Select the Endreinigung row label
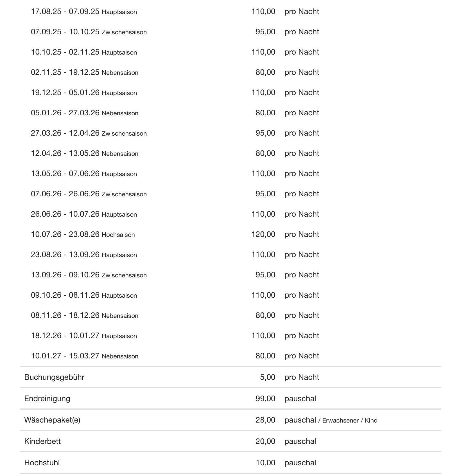This screenshot has height=476, width=461. click(47, 399)
